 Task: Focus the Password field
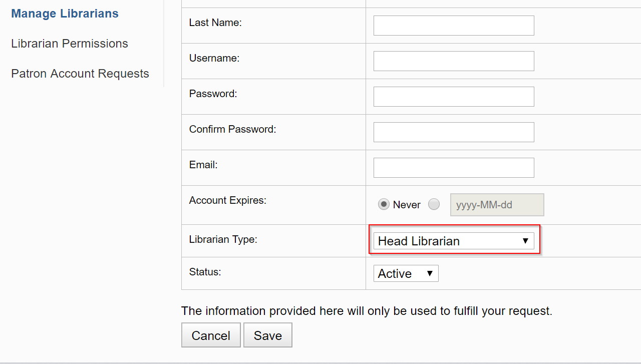[x=453, y=96]
